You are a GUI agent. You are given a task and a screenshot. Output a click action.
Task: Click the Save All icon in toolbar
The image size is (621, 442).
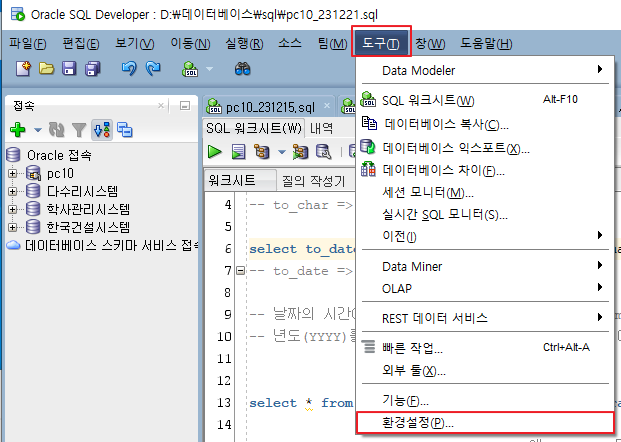point(93,69)
